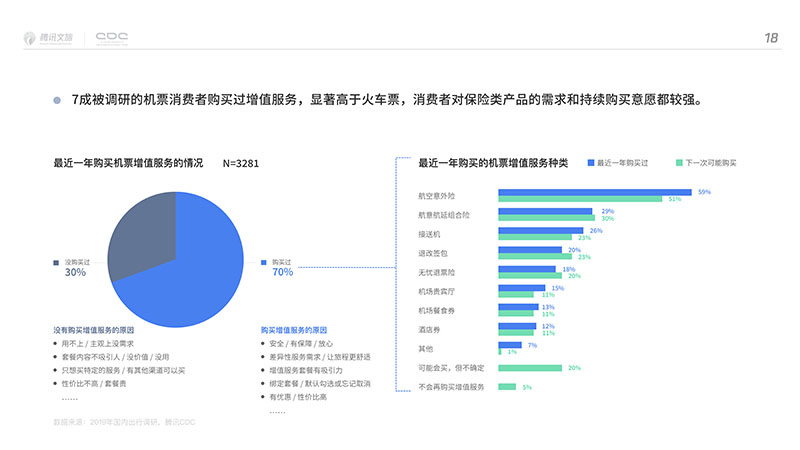Select the bullet 有优惠 / 性价比高
800x450 pixels.
tap(298, 397)
